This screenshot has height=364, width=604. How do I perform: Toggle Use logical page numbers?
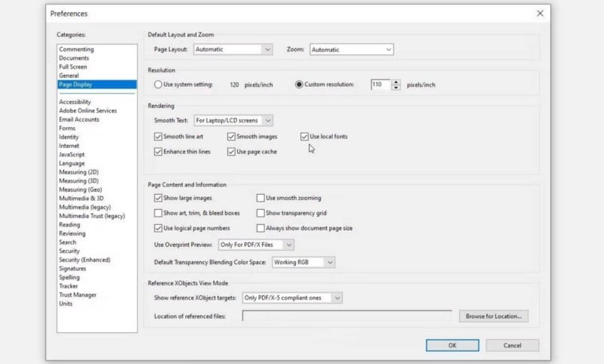[158, 228]
